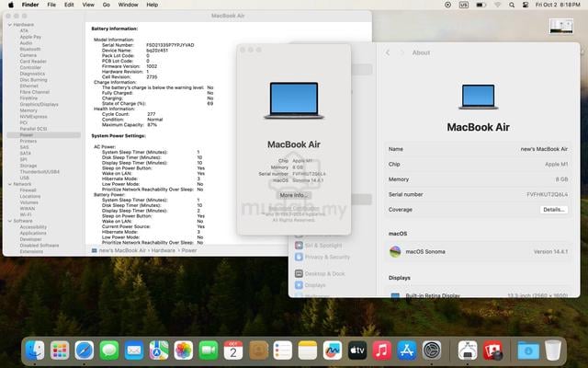
Task: Click new's MacBook Air in the path bar
Action: (x=122, y=250)
